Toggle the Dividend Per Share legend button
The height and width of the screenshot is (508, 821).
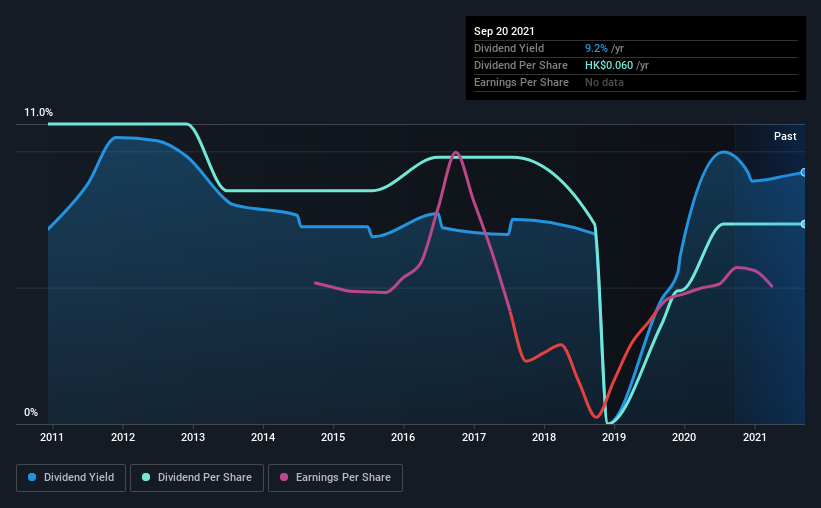(197, 478)
